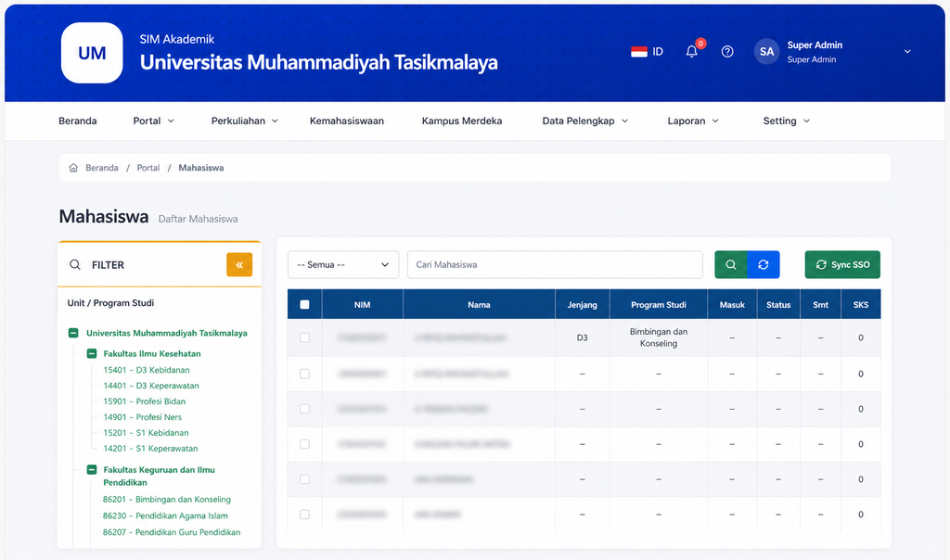This screenshot has height=560, width=950.
Task: Click the home icon in breadcrumb
Action: tap(73, 168)
